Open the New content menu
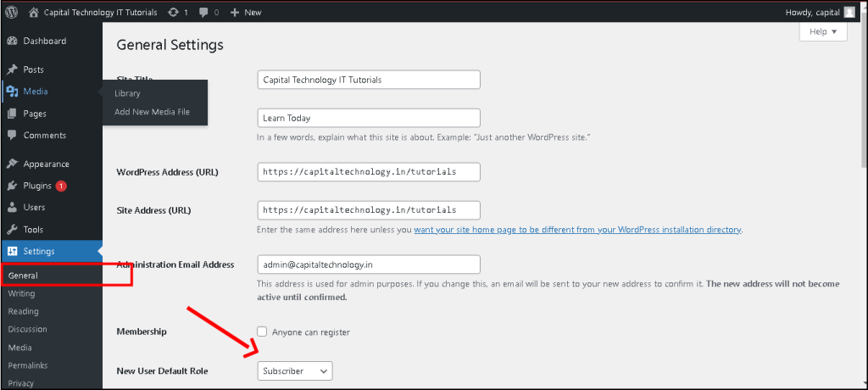Viewport: 868px width, 390px height. [246, 13]
